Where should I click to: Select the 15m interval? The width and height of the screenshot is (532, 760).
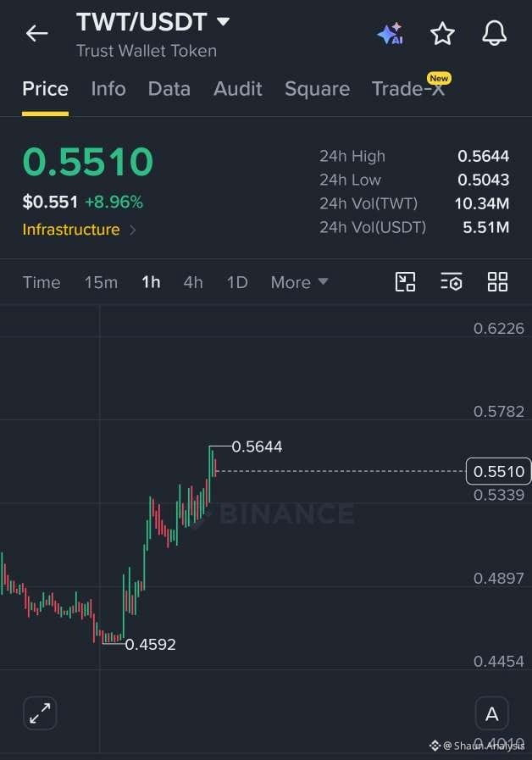tap(102, 282)
